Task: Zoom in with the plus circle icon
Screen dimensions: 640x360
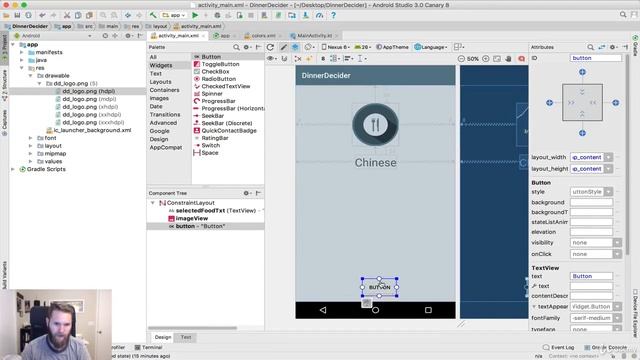Action: pos(486,59)
